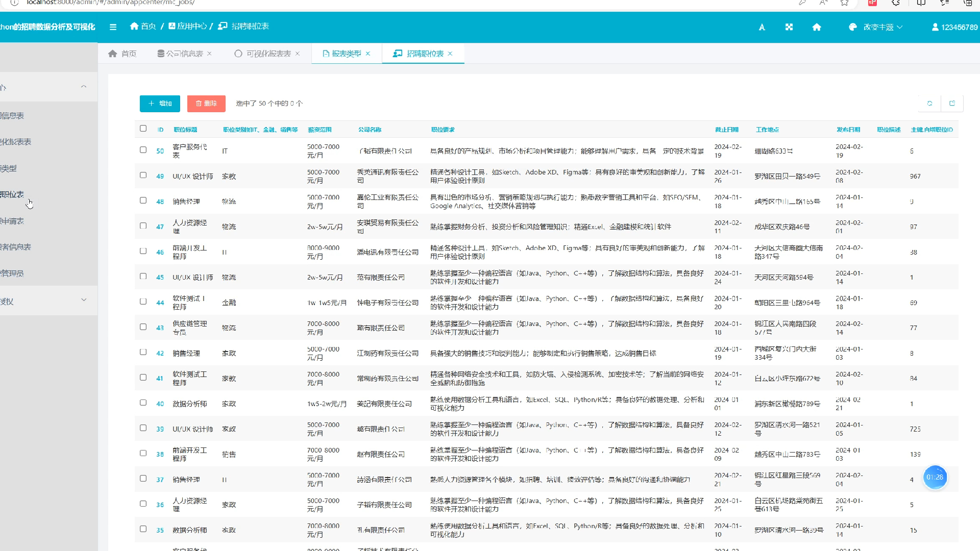The image size is (980, 551).
Task: Click the 工作地点 column header
Action: click(x=767, y=130)
